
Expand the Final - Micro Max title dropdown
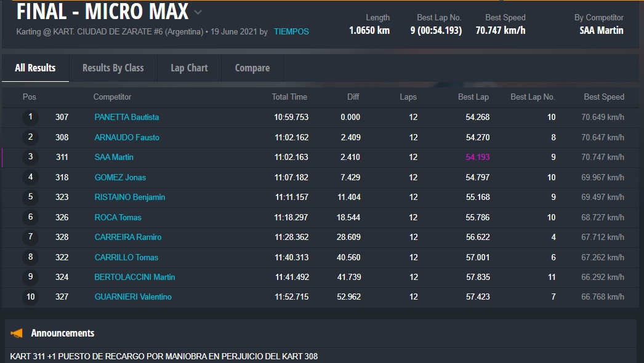(198, 12)
